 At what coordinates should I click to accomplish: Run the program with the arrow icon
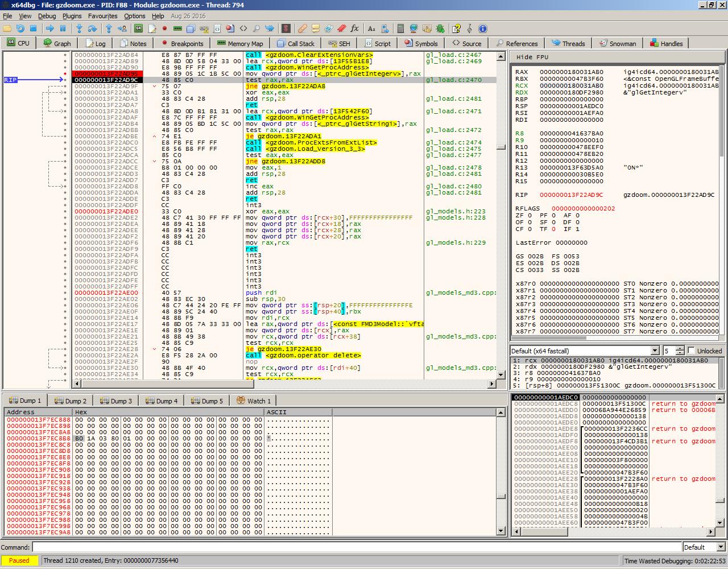(x=49, y=28)
